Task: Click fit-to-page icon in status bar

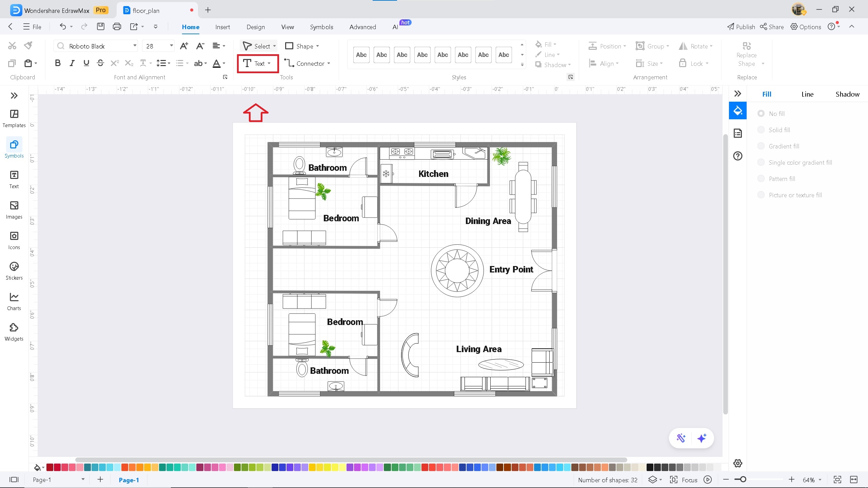Action: pyautogui.click(x=837, y=480)
